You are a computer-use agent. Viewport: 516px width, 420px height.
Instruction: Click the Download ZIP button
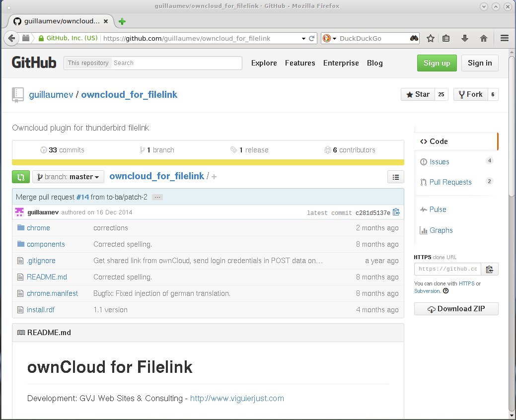pyautogui.click(x=456, y=309)
